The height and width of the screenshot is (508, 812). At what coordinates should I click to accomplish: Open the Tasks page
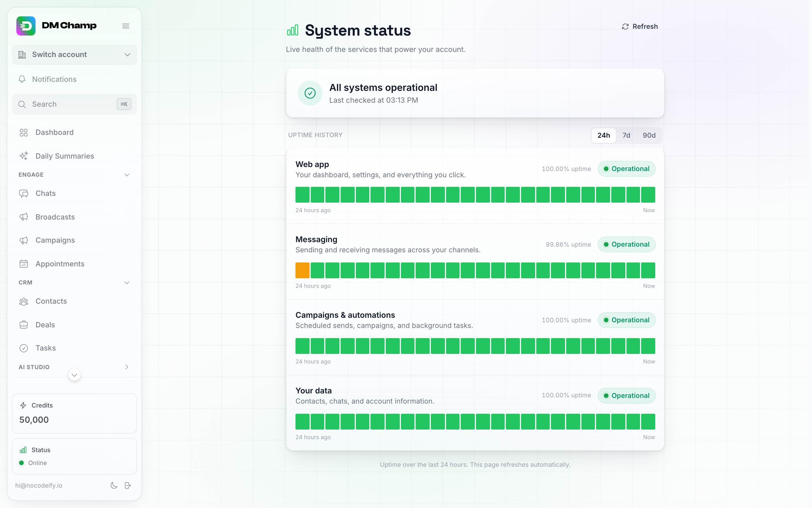(x=74, y=348)
